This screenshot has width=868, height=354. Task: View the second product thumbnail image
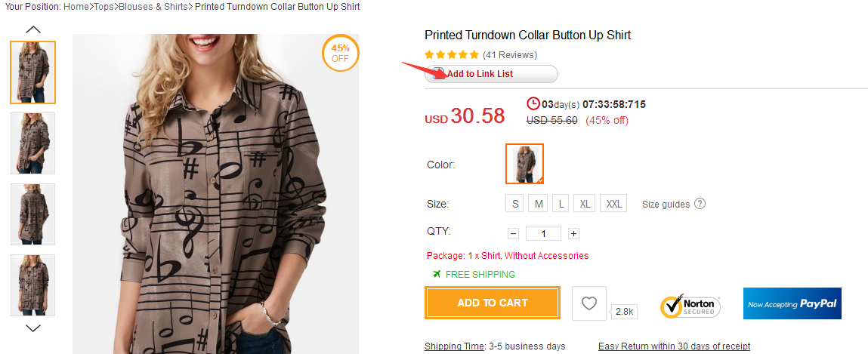pos(32,143)
